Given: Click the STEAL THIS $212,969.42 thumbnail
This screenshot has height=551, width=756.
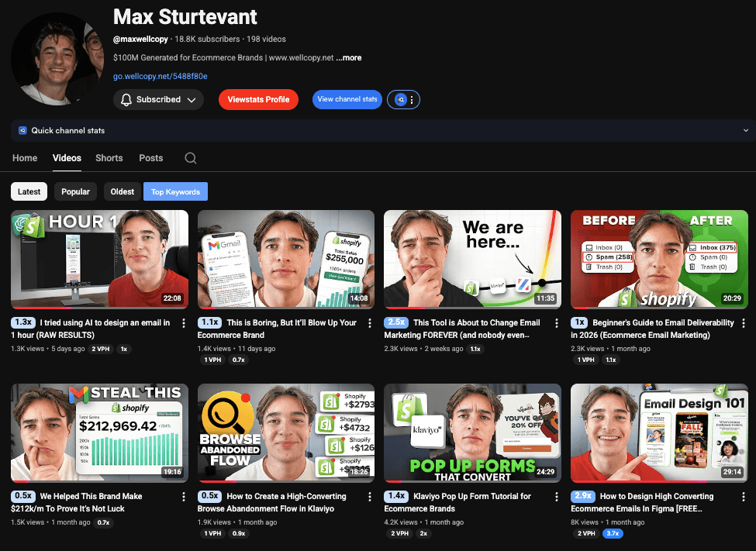Looking at the screenshot, I should pyautogui.click(x=99, y=433).
